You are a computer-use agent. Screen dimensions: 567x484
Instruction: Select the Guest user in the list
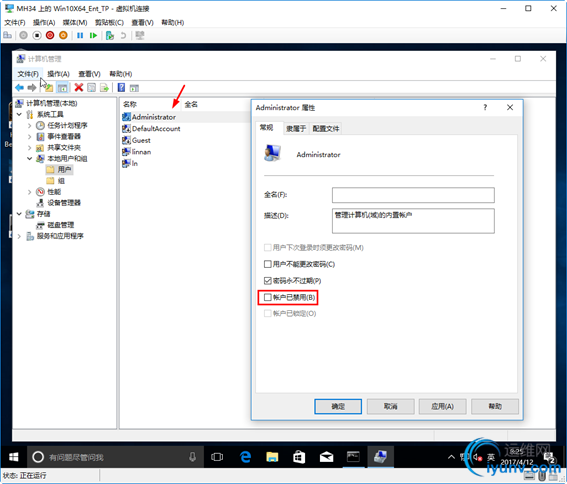pos(141,140)
